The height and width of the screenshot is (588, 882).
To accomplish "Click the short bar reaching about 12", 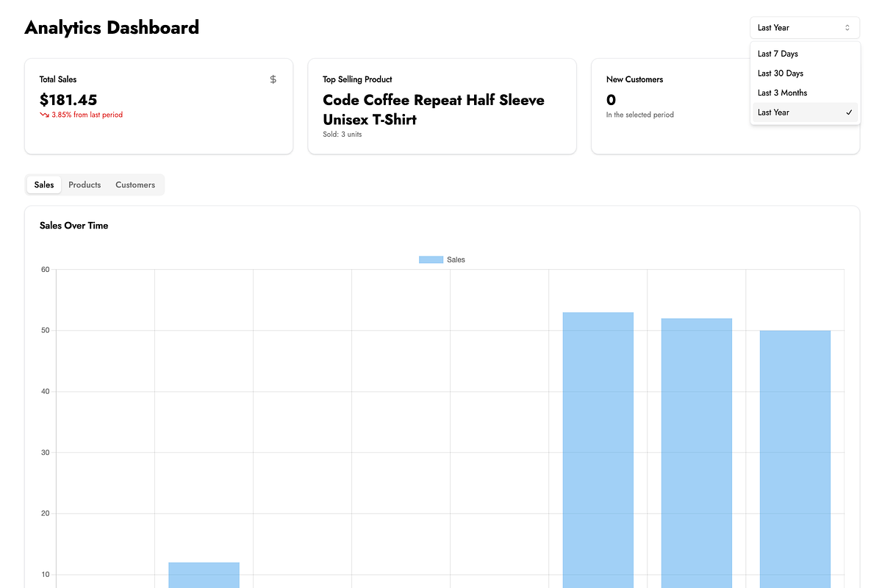I will (x=204, y=576).
